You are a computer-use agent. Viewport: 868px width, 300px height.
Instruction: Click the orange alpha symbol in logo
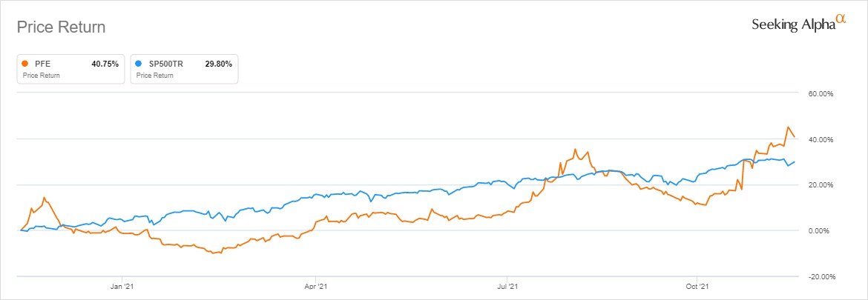click(841, 19)
